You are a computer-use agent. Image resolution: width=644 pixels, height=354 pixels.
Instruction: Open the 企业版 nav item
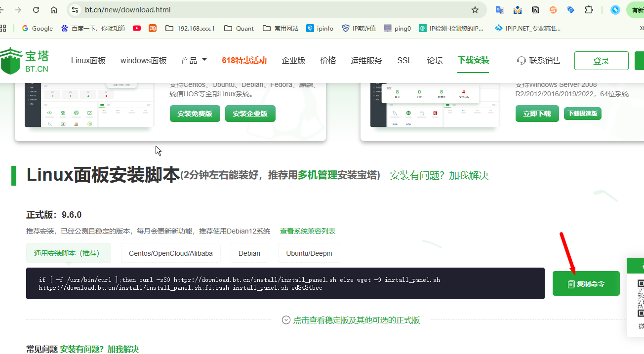click(x=294, y=61)
